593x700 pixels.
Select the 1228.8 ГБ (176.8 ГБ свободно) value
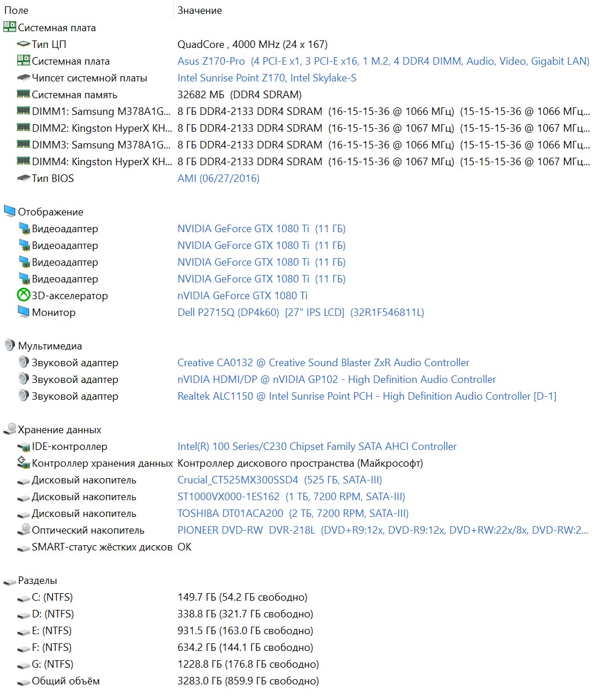click(x=248, y=664)
